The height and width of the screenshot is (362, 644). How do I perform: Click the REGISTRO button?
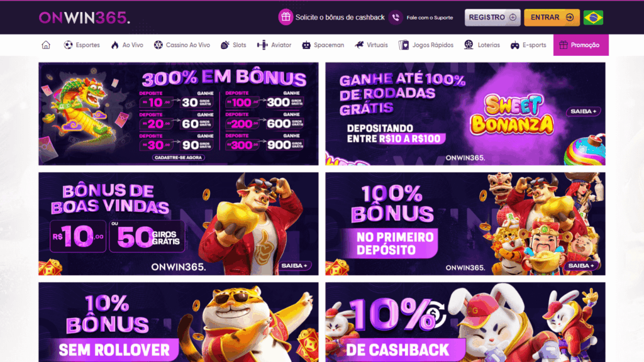(492, 18)
